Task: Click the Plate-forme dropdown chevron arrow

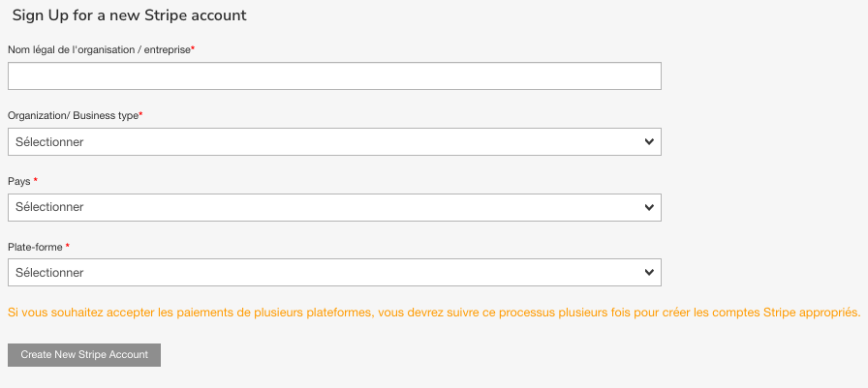Action: coord(649,273)
